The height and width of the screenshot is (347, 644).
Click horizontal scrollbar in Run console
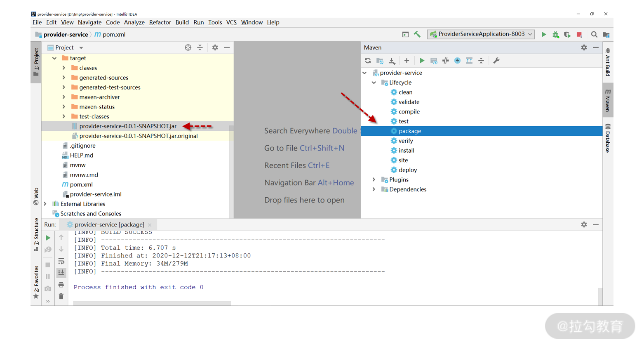[x=152, y=303]
